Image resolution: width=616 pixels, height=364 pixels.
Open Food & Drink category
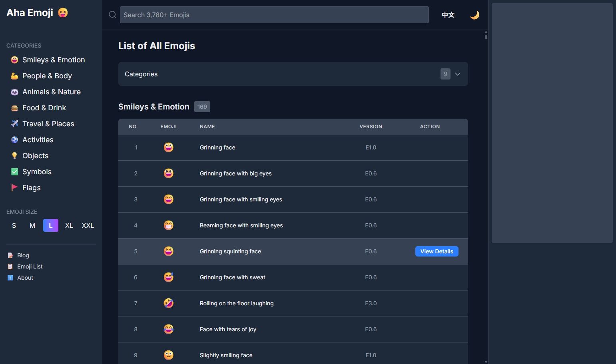pos(44,108)
